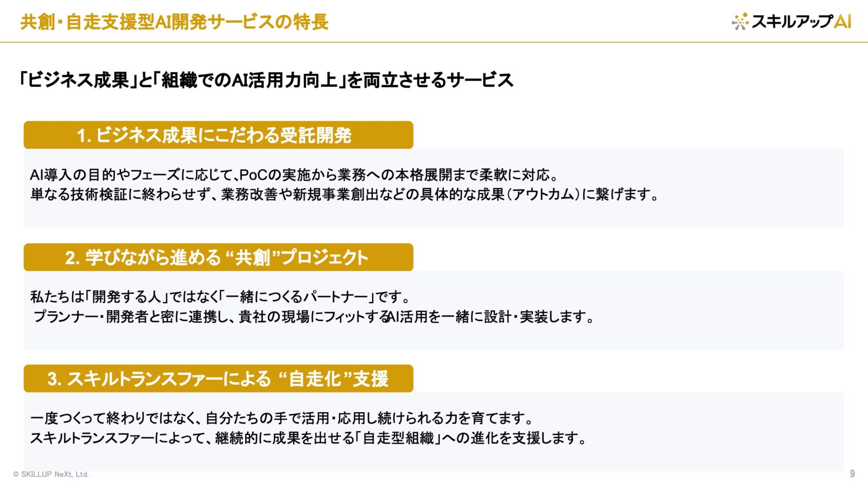Click the sentence mentioning 自走型組織

pyautogui.click(x=309, y=438)
